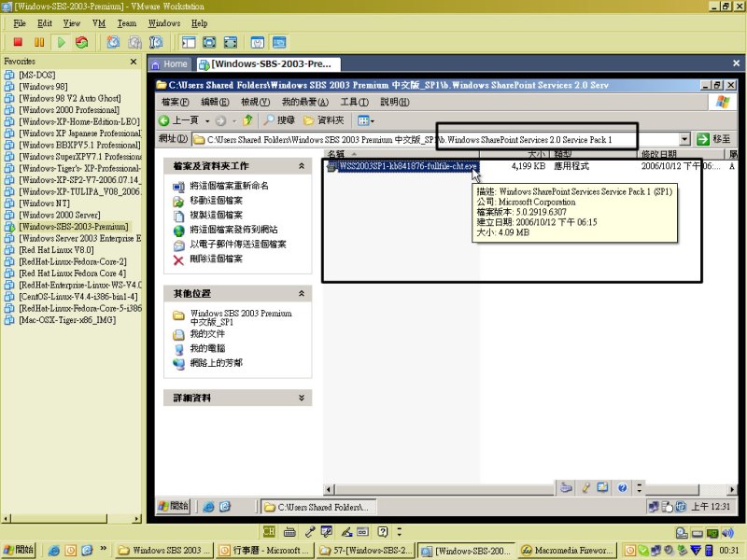This screenshot has width=747, height=560.
Task: Click the host language bar help icon
Action: tap(383, 531)
